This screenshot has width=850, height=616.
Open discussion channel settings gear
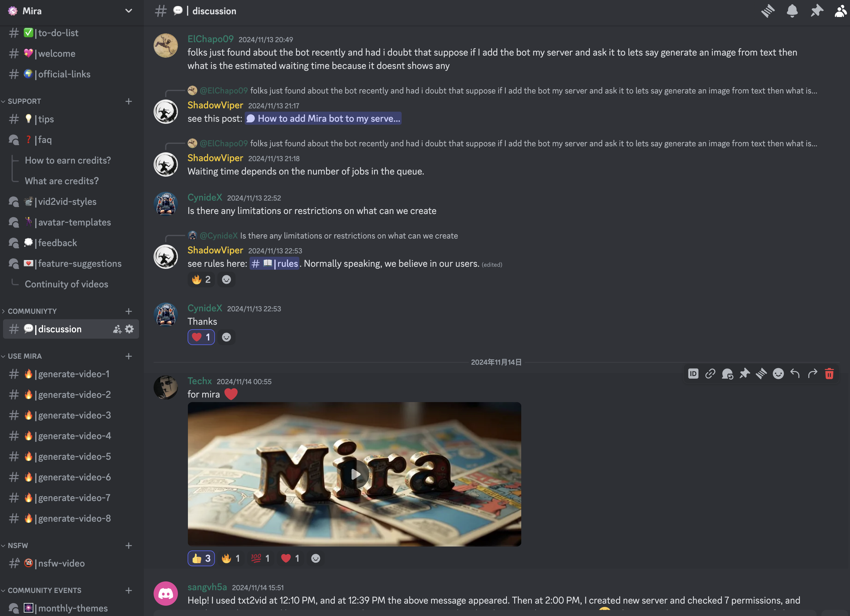(129, 329)
